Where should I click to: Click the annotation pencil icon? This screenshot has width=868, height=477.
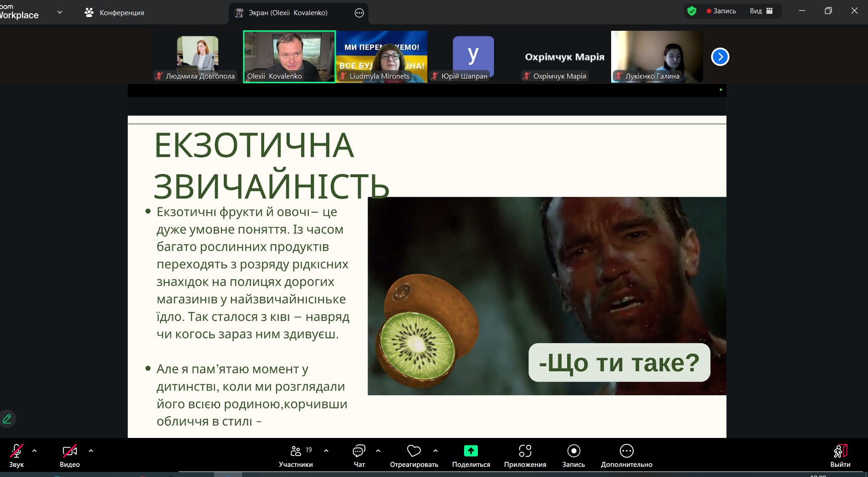(x=7, y=419)
